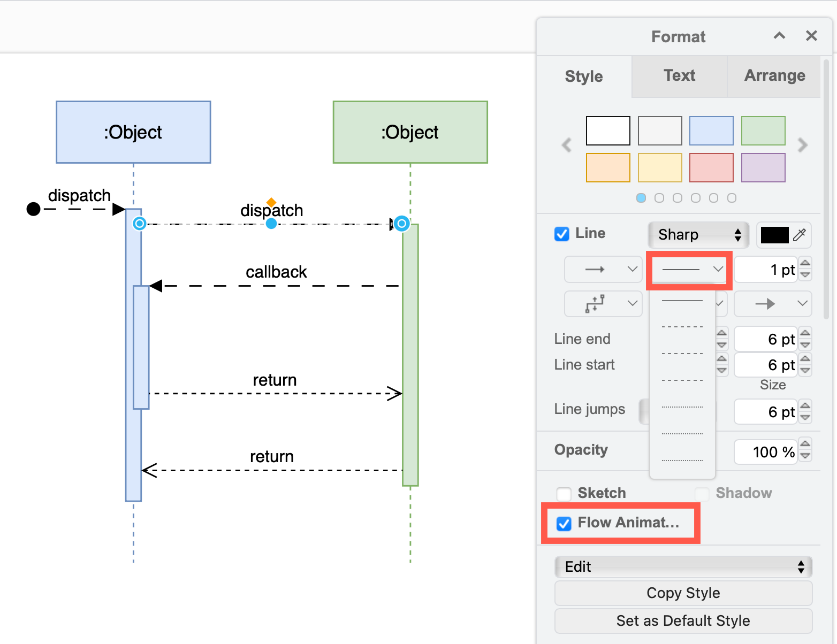The width and height of the screenshot is (837, 644).
Task: Disable the Flow Animation checkbox
Action: click(x=563, y=524)
